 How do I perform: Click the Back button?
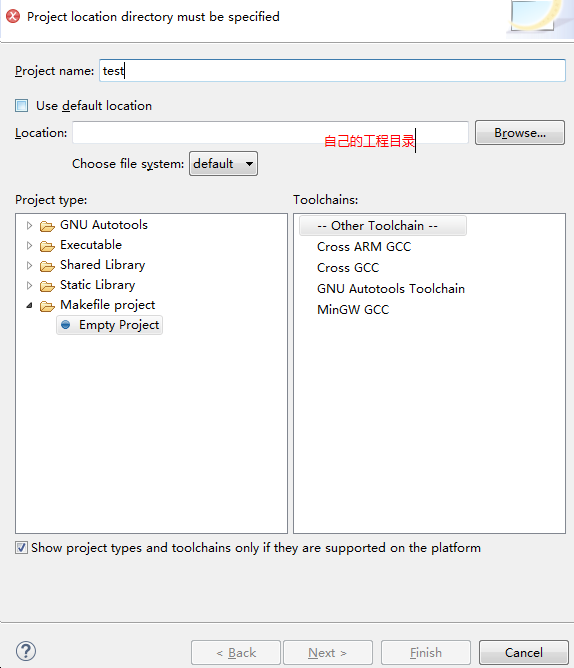click(236, 652)
